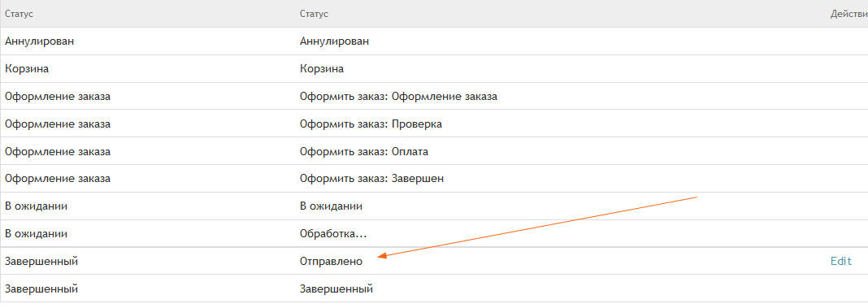Viewport: 868px width, 308px height.
Task: Select "Оформление заказа" cell beside "Оформить заказ: Оформление заказа"
Action: pos(58,97)
